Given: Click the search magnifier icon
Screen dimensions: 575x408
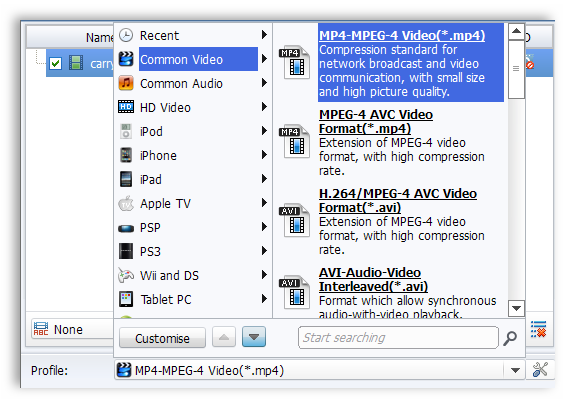Looking at the screenshot, I should tap(510, 338).
